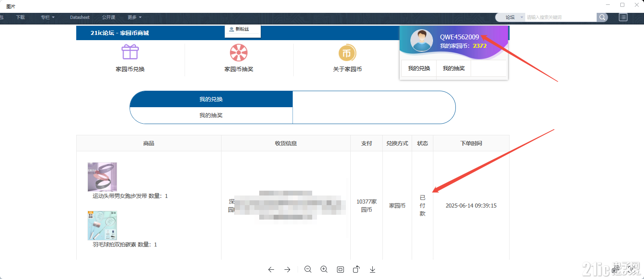Select 我的兑换 tab in the blue panel
The width and height of the screenshot is (644, 279).
coord(211,99)
